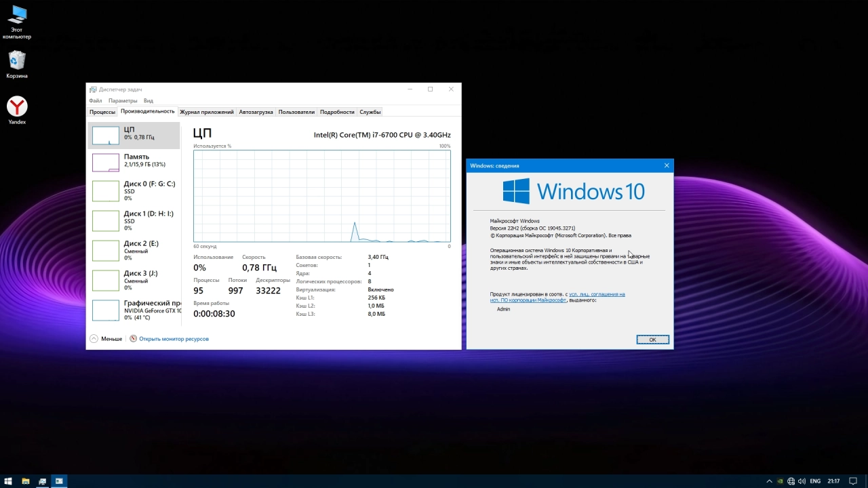Open the 21:17 clock flyout
This screenshot has height=488, width=868.
(833, 481)
